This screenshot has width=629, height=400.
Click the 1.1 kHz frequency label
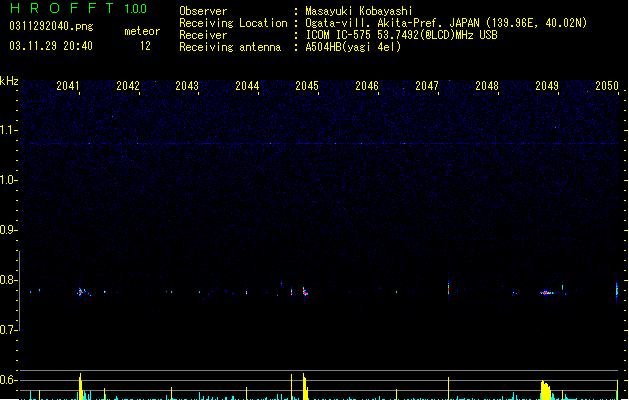pos(9,130)
